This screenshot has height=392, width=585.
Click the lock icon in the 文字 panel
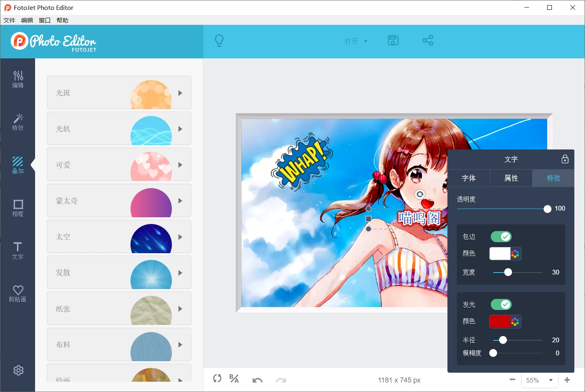coord(565,159)
